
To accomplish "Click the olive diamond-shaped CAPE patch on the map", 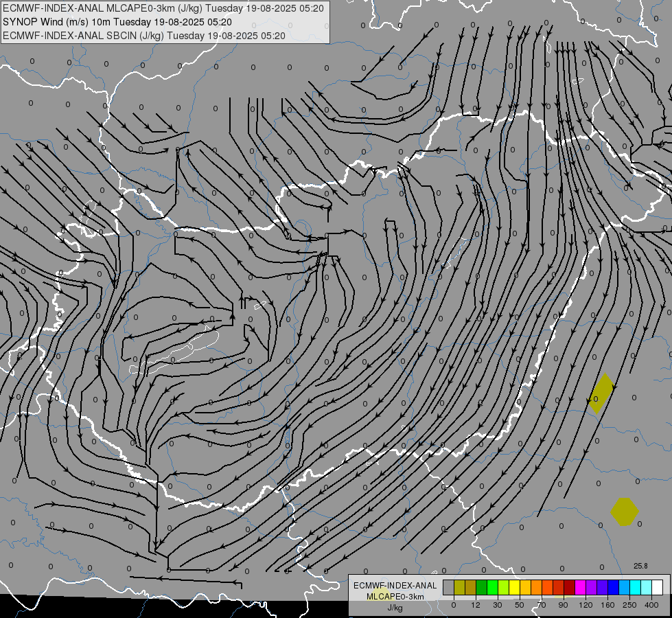I will (x=601, y=393).
